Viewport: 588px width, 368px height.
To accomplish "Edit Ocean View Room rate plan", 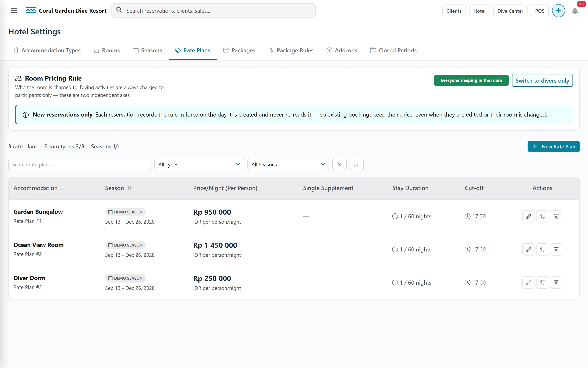I will click(x=528, y=249).
